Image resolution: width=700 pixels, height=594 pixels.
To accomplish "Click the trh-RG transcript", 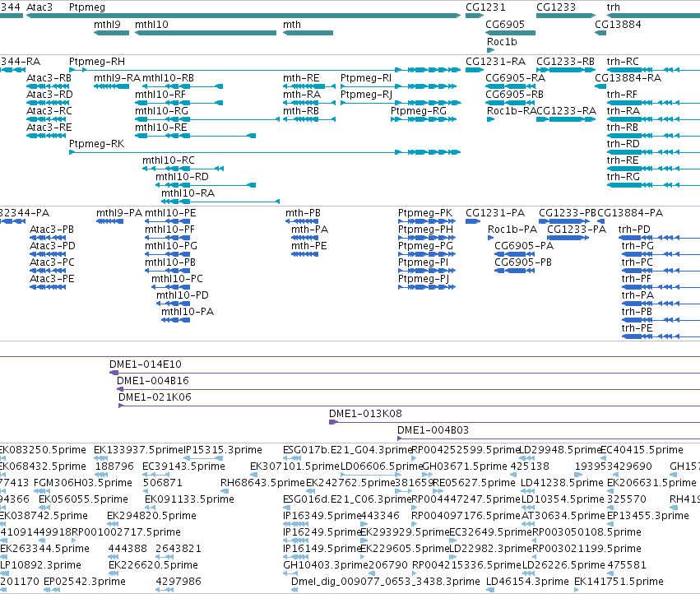I will coord(654,185).
